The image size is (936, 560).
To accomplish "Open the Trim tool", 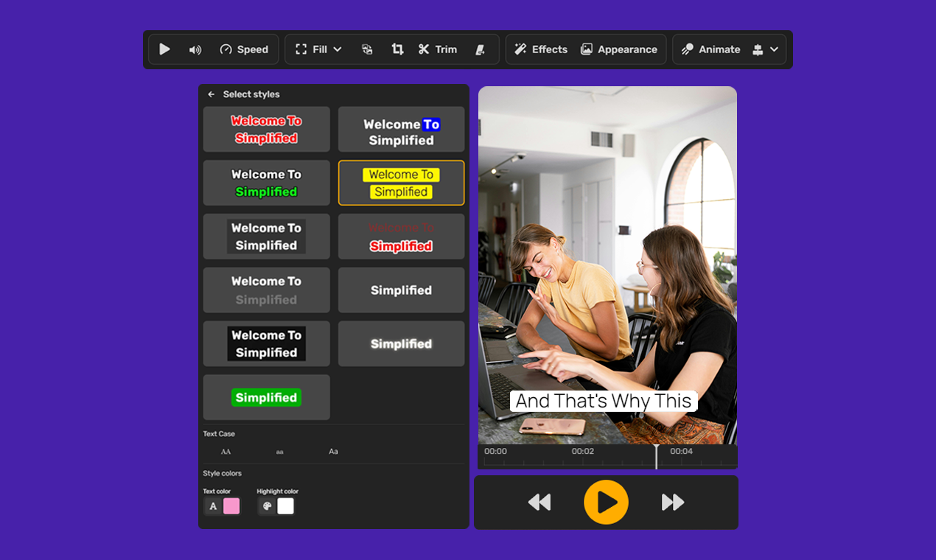I will [x=438, y=49].
